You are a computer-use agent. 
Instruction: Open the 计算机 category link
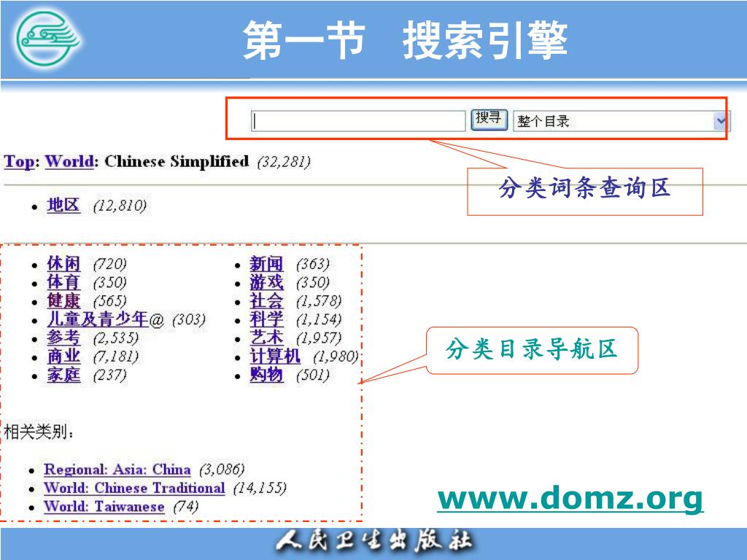click(275, 356)
